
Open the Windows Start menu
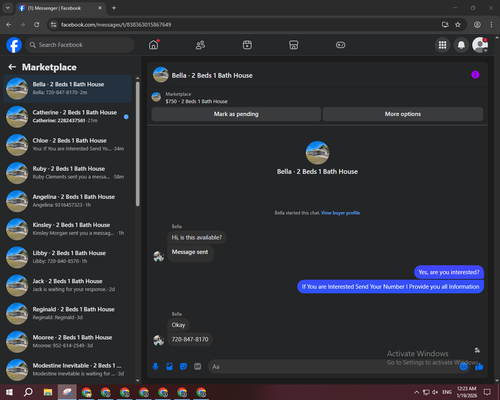pyautogui.click(x=9, y=392)
